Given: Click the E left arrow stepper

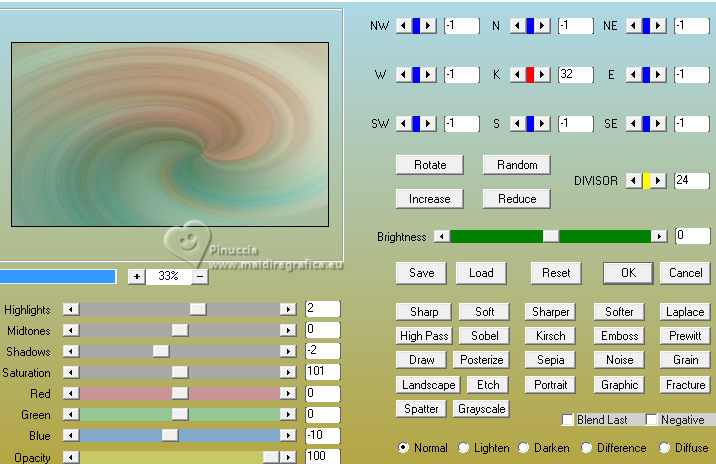Looking at the screenshot, I should tap(634, 74).
